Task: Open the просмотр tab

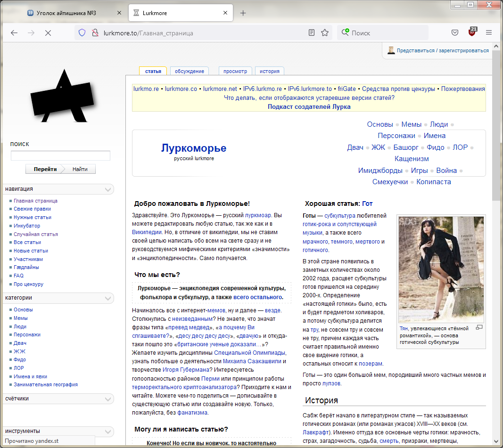Action: coord(235,71)
